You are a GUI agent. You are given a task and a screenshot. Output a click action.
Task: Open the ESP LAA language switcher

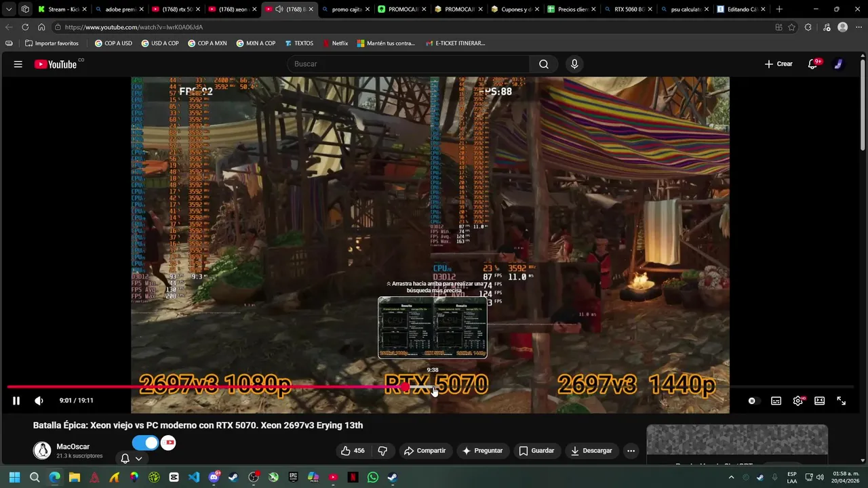[792, 477]
